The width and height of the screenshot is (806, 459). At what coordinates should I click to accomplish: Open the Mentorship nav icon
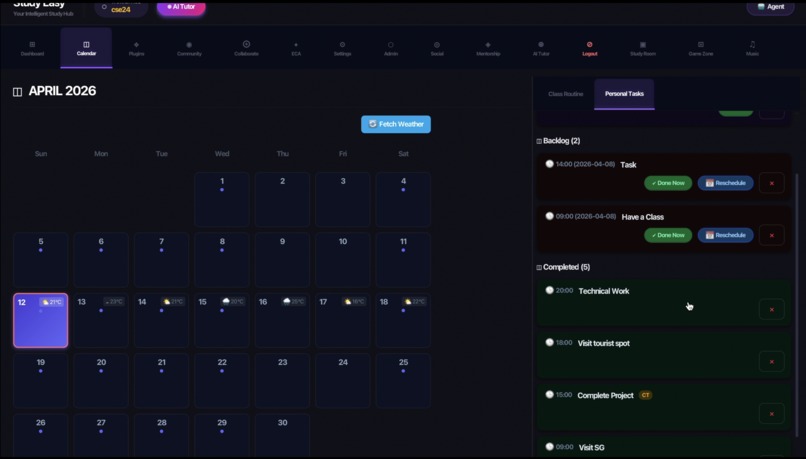pos(488,45)
